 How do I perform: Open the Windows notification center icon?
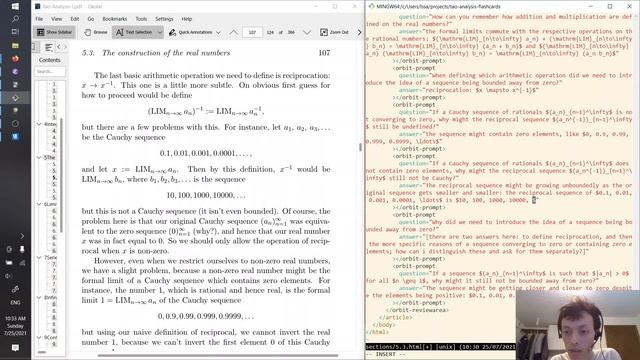pos(15,348)
